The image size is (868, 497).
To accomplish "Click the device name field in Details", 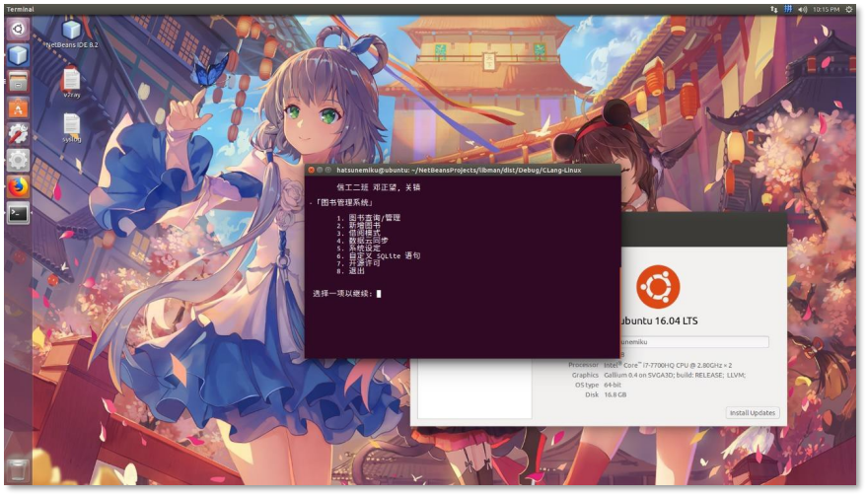I will [694, 342].
